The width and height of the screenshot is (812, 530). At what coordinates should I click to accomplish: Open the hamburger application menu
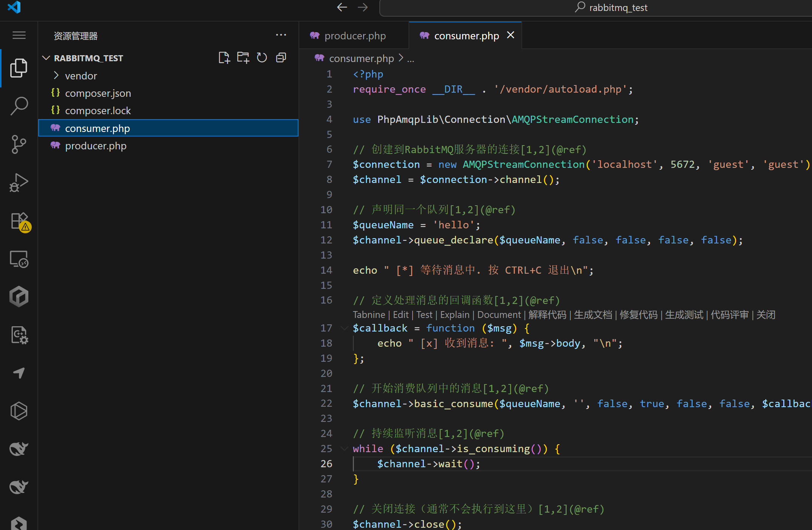point(19,36)
